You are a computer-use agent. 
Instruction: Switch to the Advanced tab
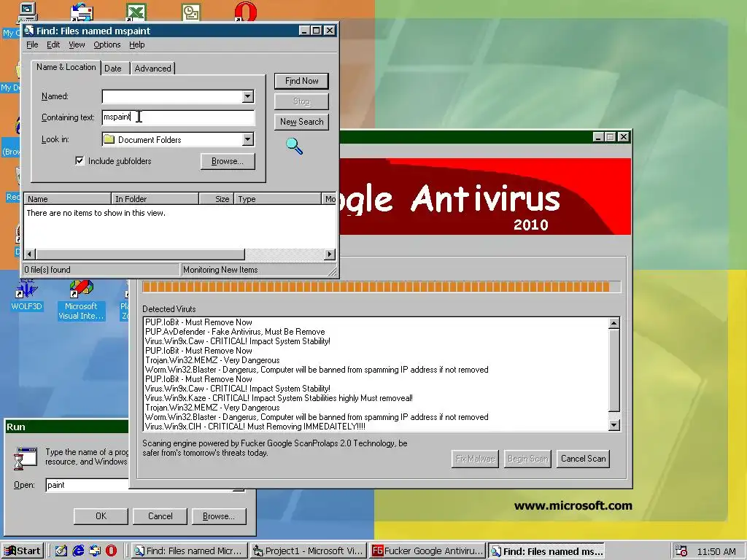(x=152, y=69)
